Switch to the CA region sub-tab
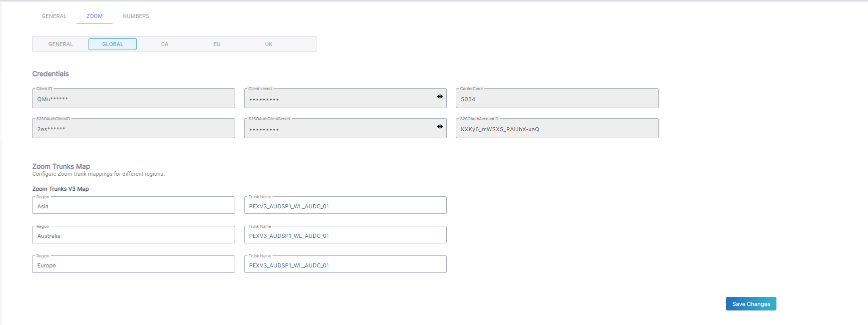 click(x=165, y=44)
